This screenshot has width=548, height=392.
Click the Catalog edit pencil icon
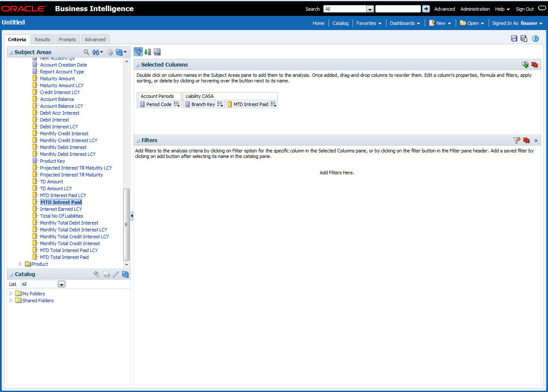[x=116, y=274]
